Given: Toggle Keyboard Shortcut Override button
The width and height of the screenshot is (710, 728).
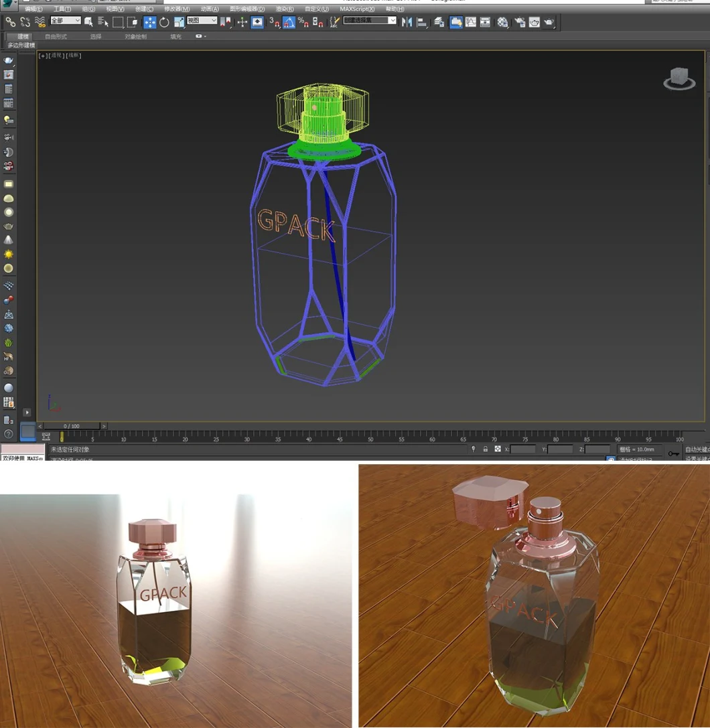Looking at the screenshot, I should (257, 22).
